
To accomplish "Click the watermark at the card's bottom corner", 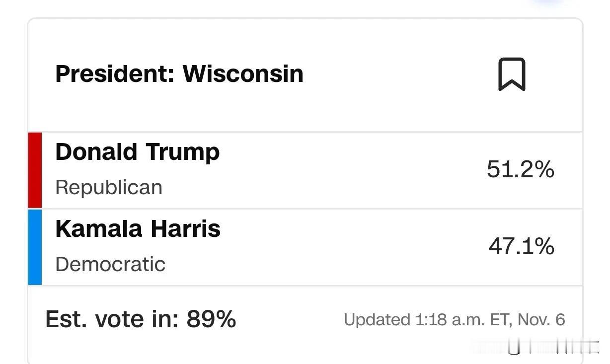I will pyautogui.click(x=552, y=347).
